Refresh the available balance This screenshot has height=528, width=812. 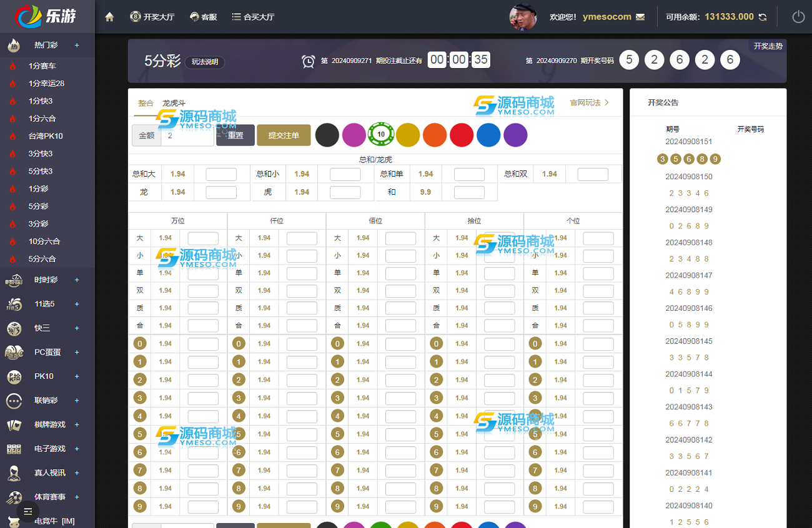[762, 17]
